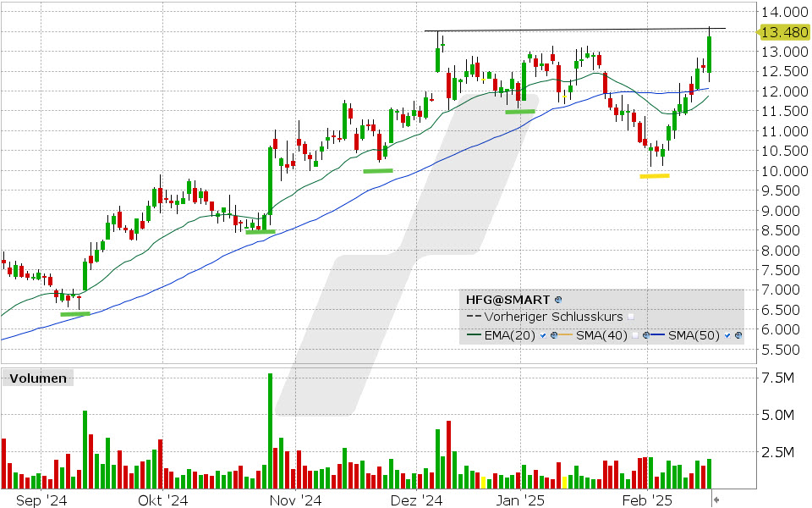
Task: Click the Sep '24 date axis label
Action: coord(41,500)
